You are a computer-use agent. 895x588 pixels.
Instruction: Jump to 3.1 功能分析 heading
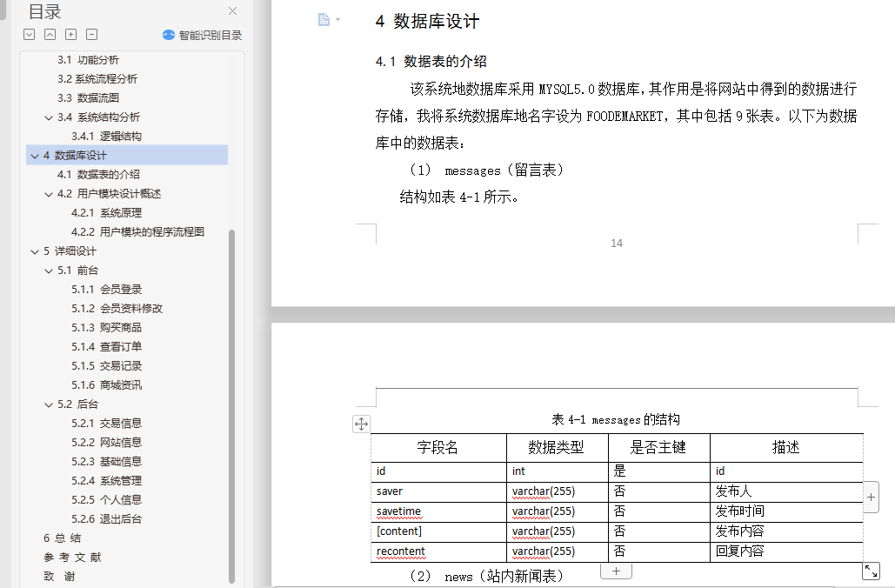tap(88, 60)
